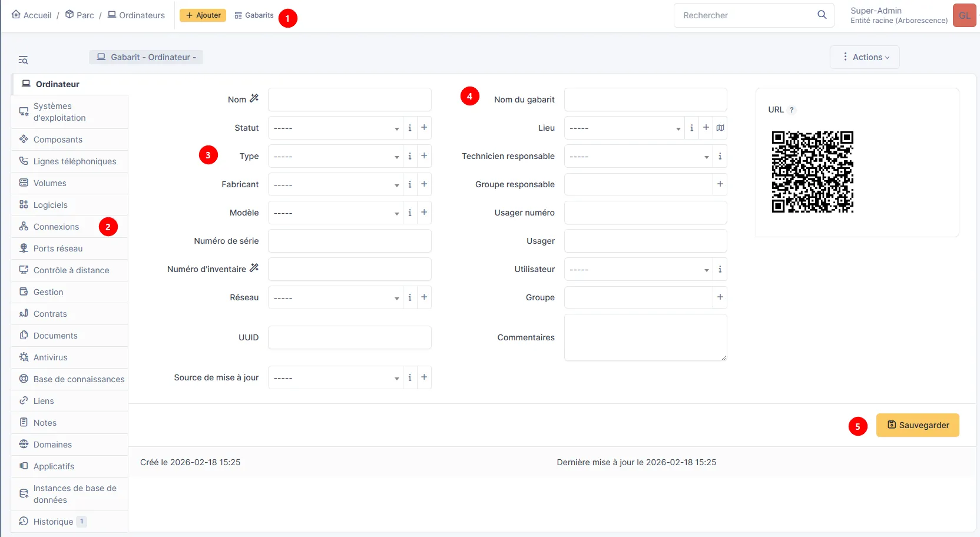Open the Utilisateur dropdown
This screenshot has height=537, width=980.
point(638,269)
